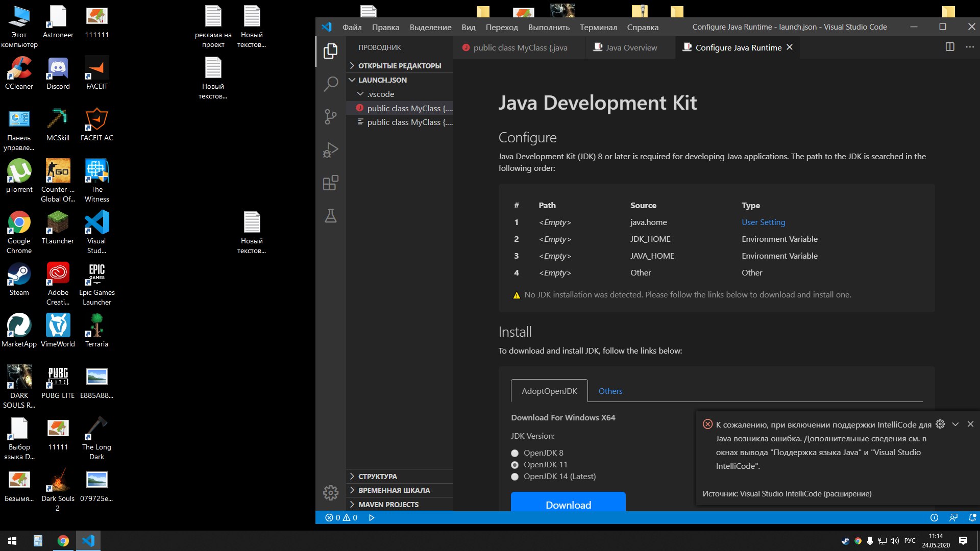Image resolution: width=980 pixels, height=551 pixels.
Task: Open the Выполнить menu
Action: (549, 27)
